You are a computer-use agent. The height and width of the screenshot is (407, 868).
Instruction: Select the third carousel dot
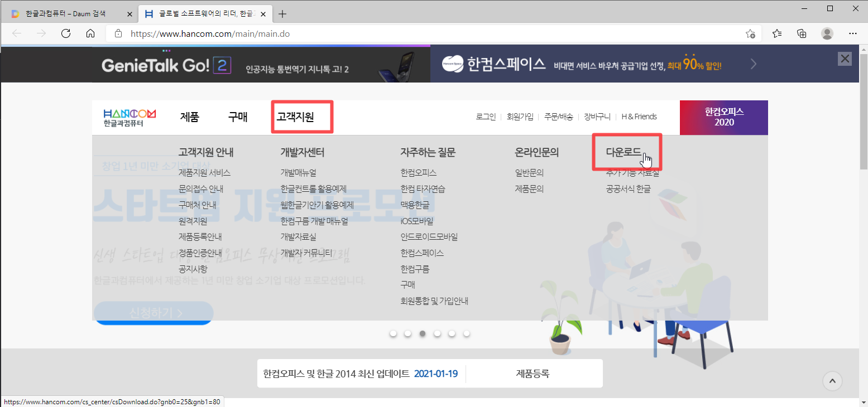[x=423, y=333]
